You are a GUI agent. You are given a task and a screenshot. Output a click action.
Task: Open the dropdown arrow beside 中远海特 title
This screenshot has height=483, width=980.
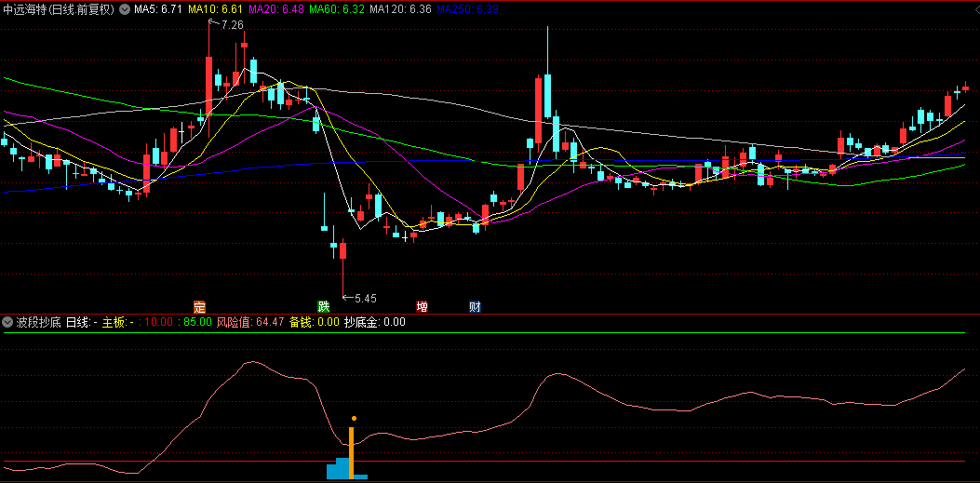tap(125, 9)
